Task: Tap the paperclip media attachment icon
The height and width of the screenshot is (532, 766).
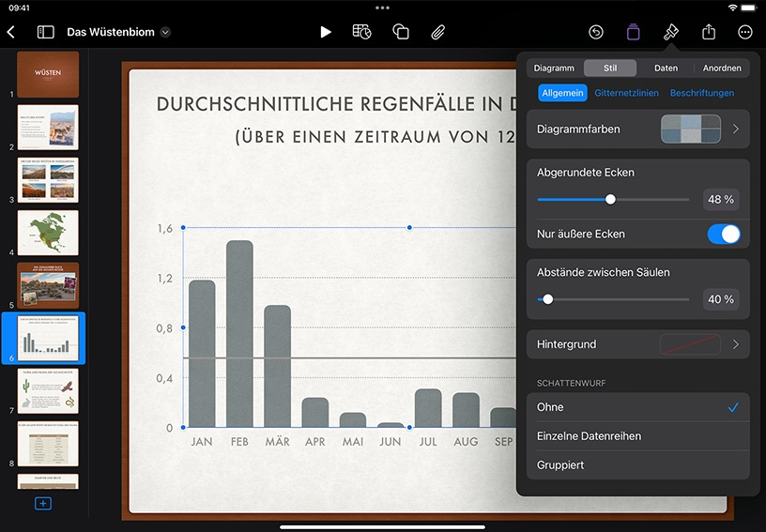Action: (x=437, y=32)
